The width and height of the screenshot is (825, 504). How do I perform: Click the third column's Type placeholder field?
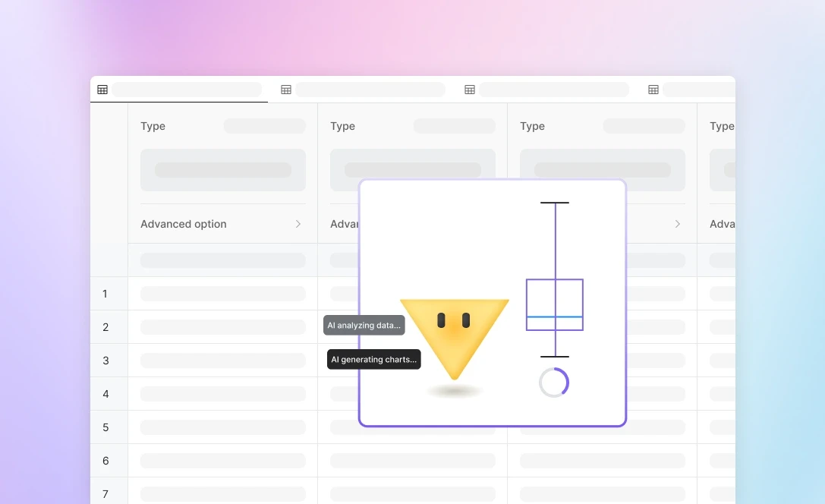[644, 126]
